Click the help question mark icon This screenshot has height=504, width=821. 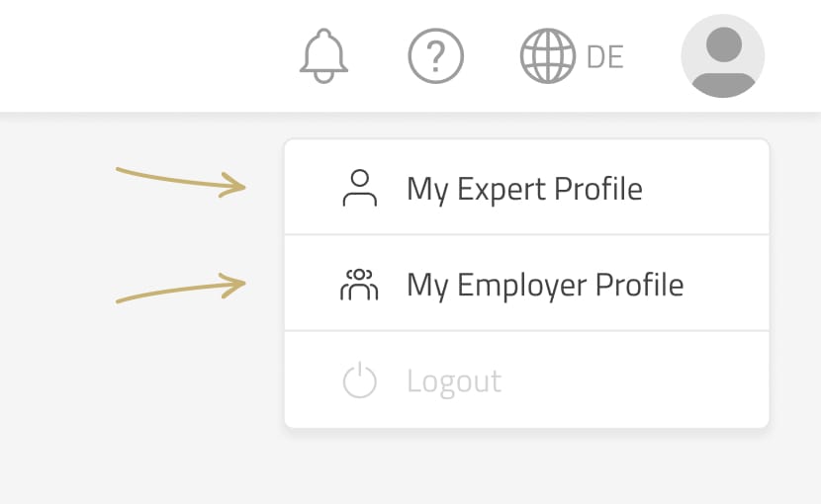tap(436, 56)
